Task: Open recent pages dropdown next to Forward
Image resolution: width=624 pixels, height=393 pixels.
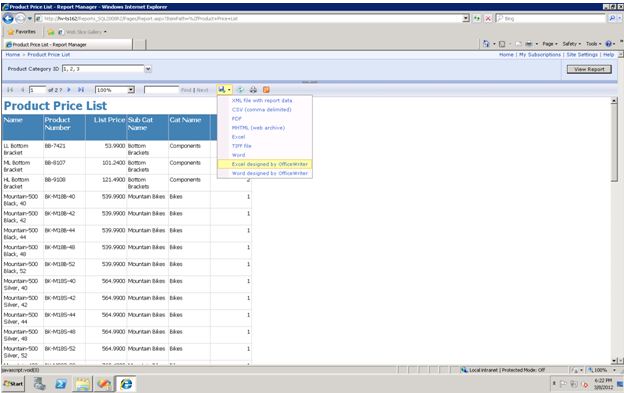Action: pos(29,19)
